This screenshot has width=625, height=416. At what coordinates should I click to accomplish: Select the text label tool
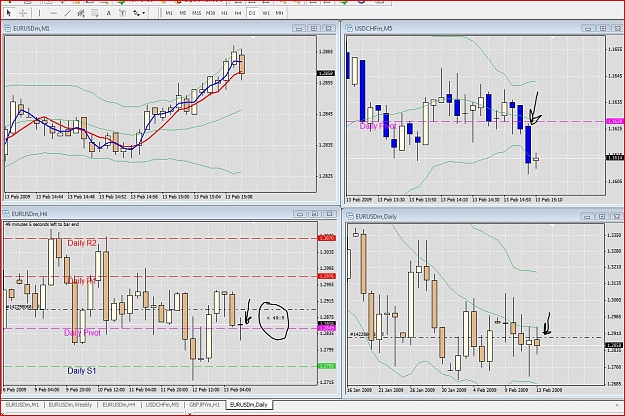point(122,13)
